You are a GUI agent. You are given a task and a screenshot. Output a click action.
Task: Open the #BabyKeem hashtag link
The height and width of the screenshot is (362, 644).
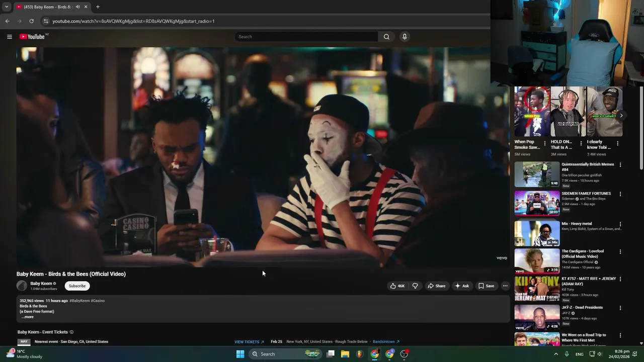coord(79,301)
